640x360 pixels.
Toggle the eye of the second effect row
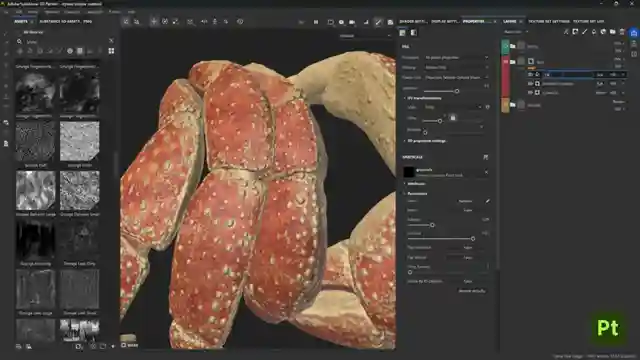click(x=530, y=83)
